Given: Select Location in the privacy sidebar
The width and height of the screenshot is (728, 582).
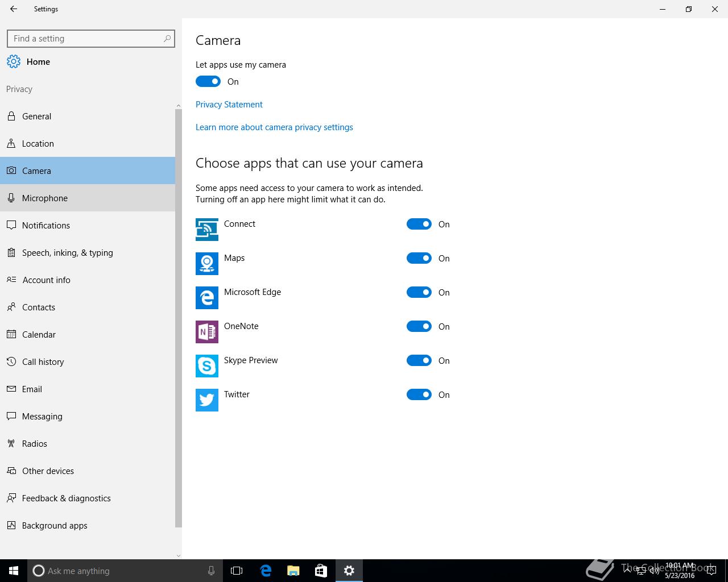Looking at the screenshot, I should click(x=38, y=144).
